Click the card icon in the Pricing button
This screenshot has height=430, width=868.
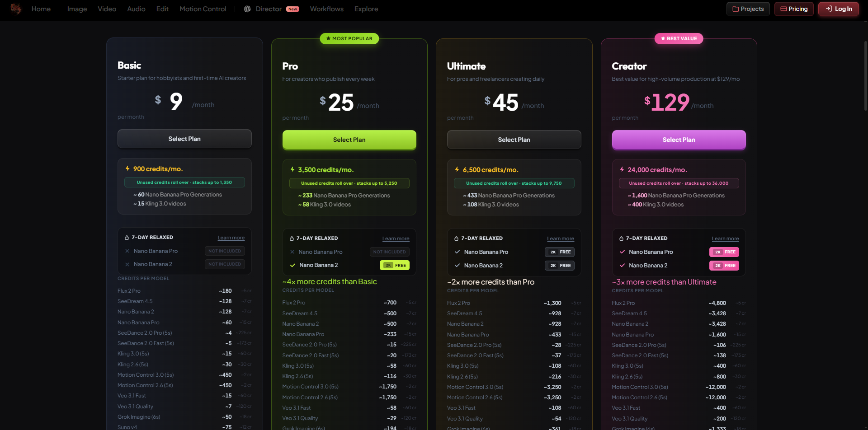[x=783, y=9]
